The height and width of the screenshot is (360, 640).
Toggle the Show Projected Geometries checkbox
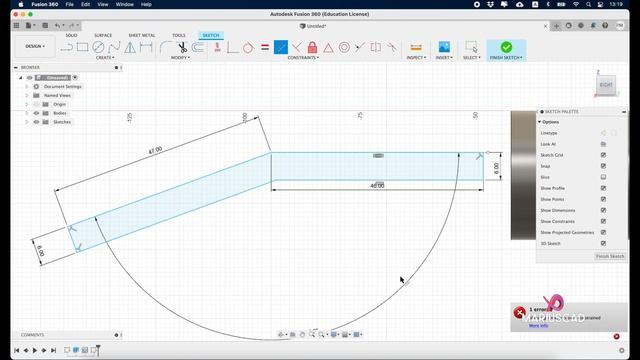coord(603,232)
